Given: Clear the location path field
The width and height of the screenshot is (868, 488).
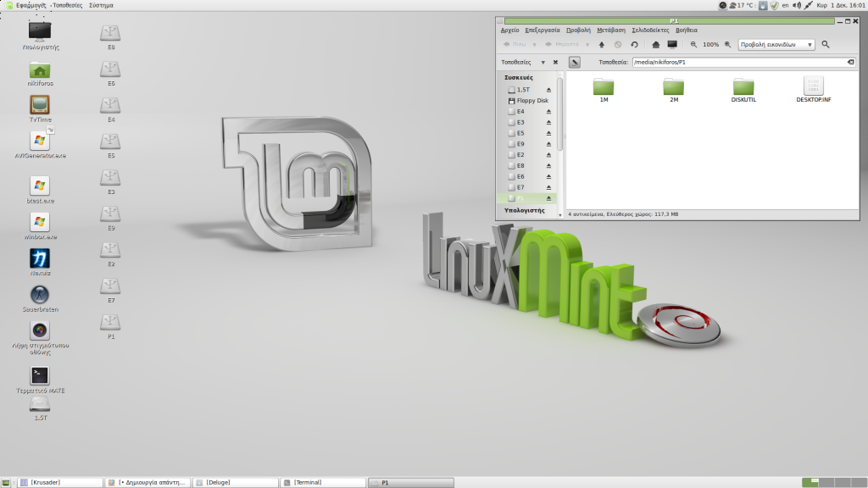Looking at the screenshot, I should point(851,62).
